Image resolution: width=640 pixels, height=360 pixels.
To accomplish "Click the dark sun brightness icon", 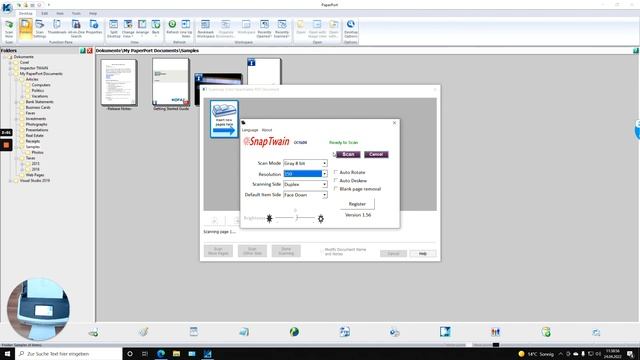I will pos(269,218).
